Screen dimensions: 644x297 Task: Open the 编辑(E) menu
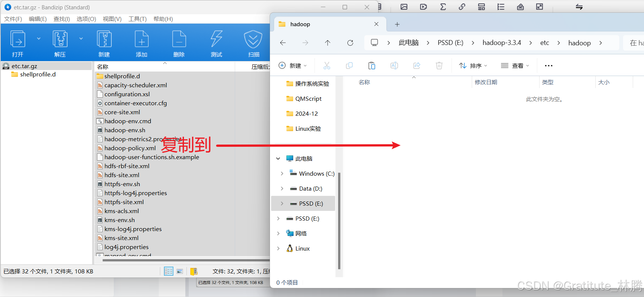(38, 19)
